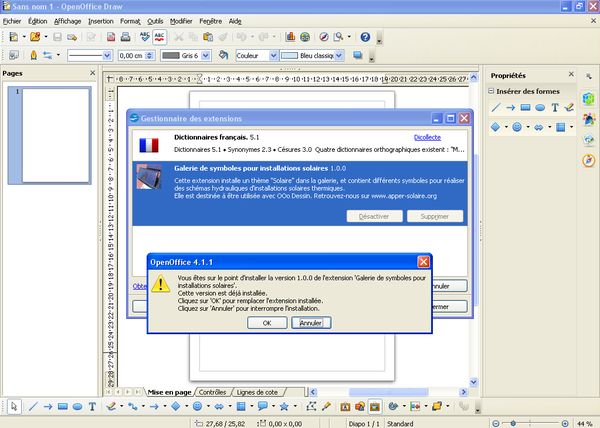Click the Paste clipboard icon

pos(208,37)
